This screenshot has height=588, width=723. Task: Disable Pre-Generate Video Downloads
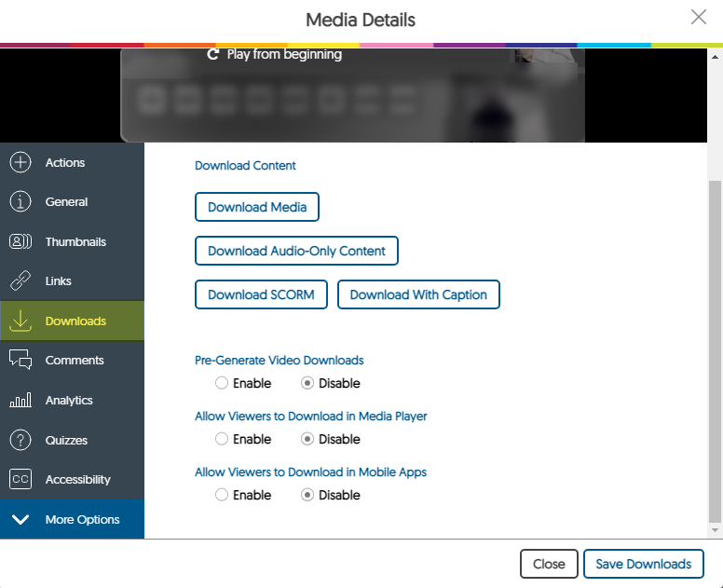pyautogui.click(x=307, y=383)
